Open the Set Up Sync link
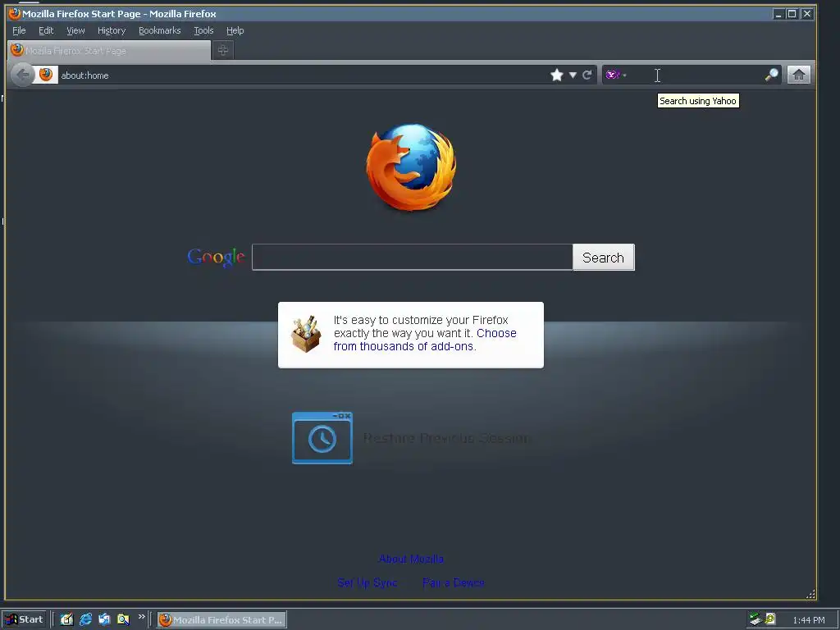Image resolution: width=840 pixels, height=630 pixels. point(367,583)
